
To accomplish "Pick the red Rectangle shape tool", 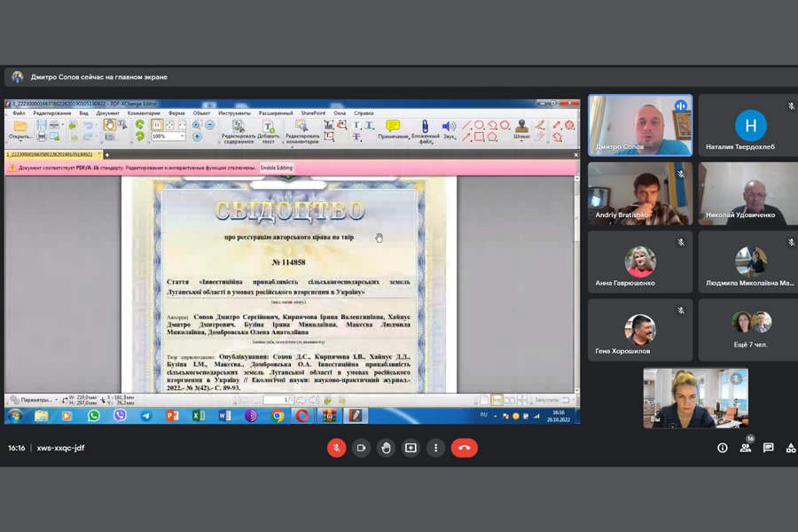I will [480, 137].
